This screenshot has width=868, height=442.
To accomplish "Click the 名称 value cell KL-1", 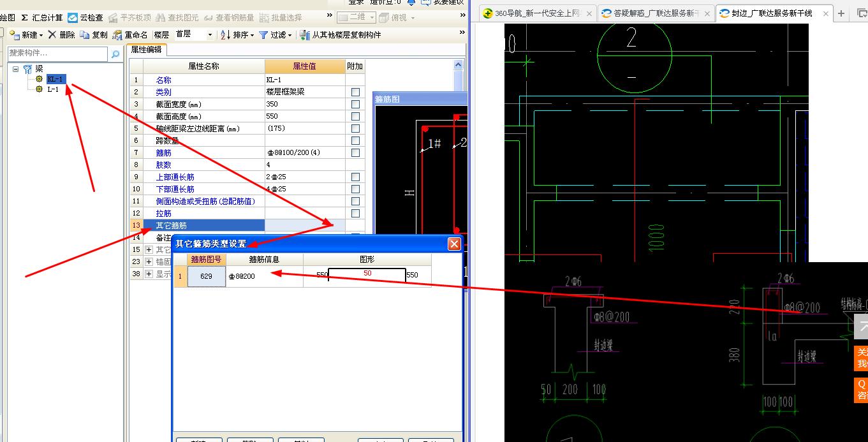I will (x=305, y=80).
